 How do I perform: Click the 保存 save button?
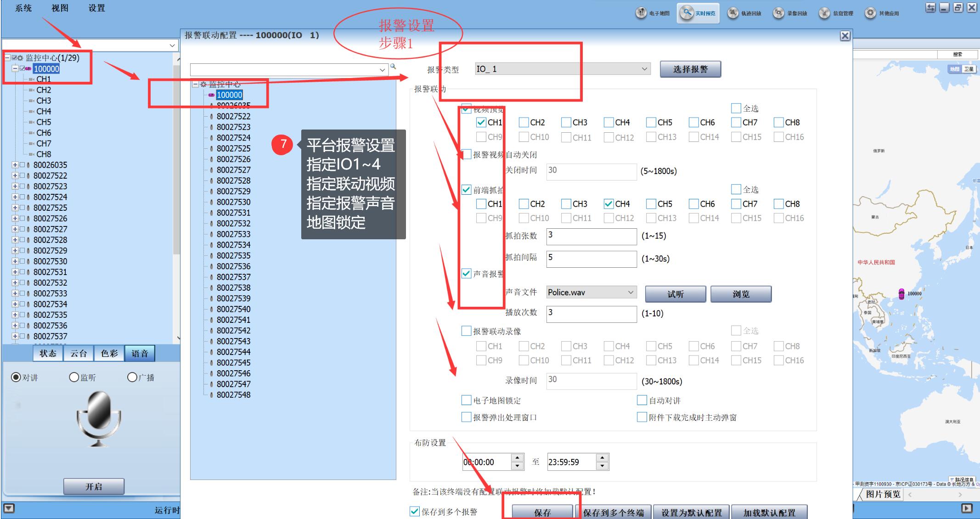pyautogui.click(x=542, y=512)
